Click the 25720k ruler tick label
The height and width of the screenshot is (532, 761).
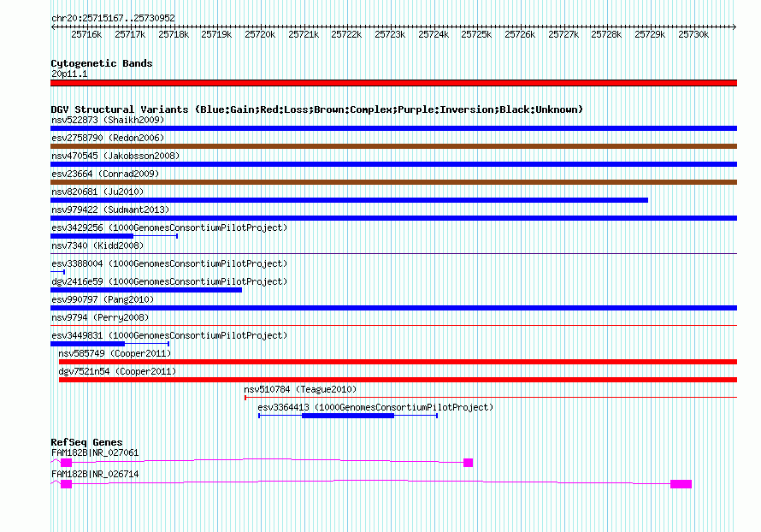[x=260, y=34]
